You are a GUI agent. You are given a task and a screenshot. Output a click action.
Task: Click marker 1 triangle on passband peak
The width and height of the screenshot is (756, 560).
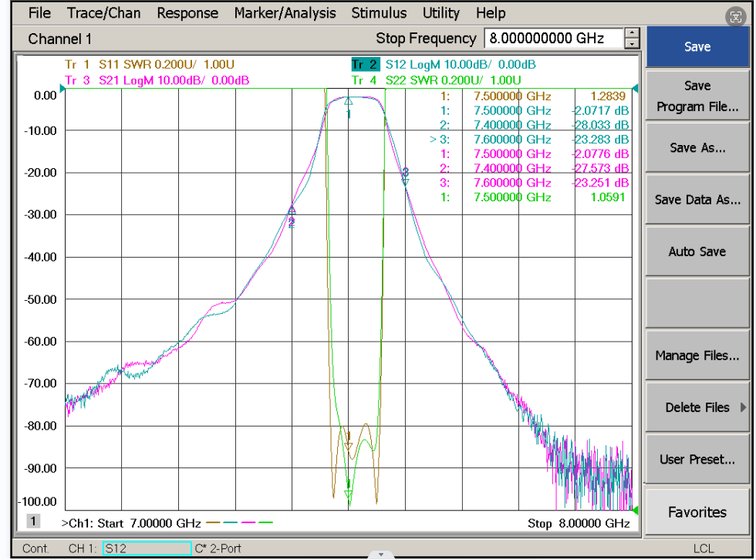348,101
